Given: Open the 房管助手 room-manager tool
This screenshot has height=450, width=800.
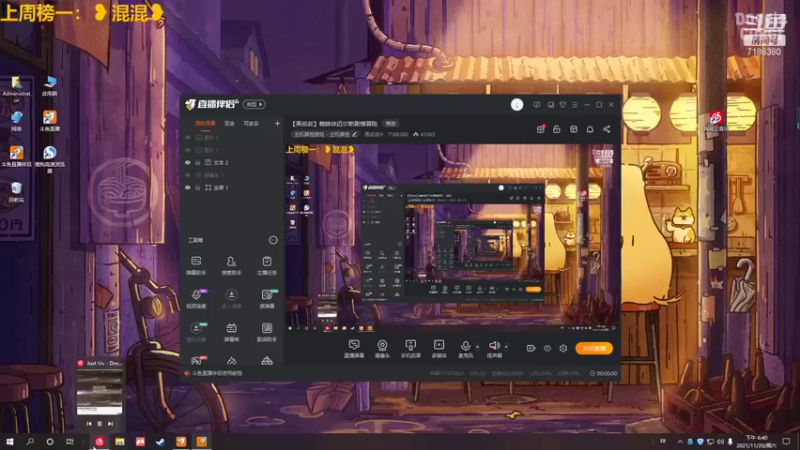Looking at the screenshot, I should coord(231,265).
